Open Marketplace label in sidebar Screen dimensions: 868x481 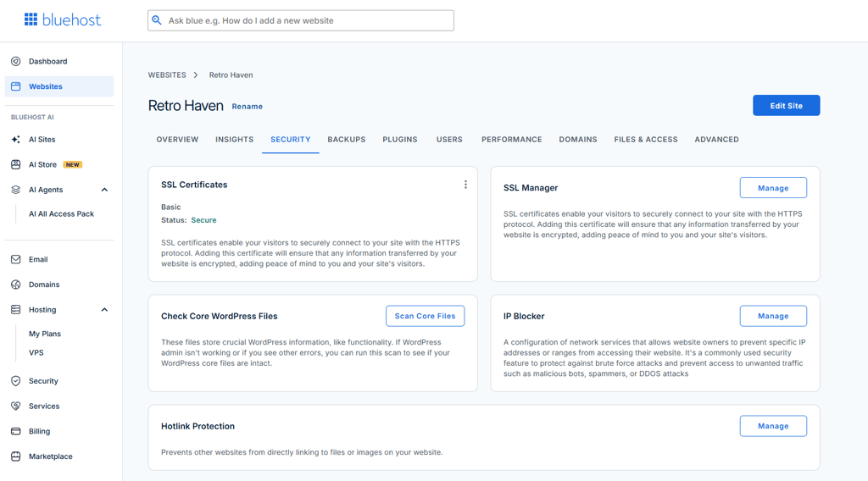[50, 456]
